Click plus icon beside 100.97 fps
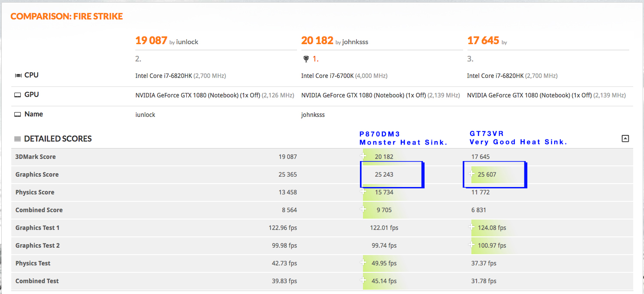The height and width of the screenshot is (294, 644). pos(471,245)
